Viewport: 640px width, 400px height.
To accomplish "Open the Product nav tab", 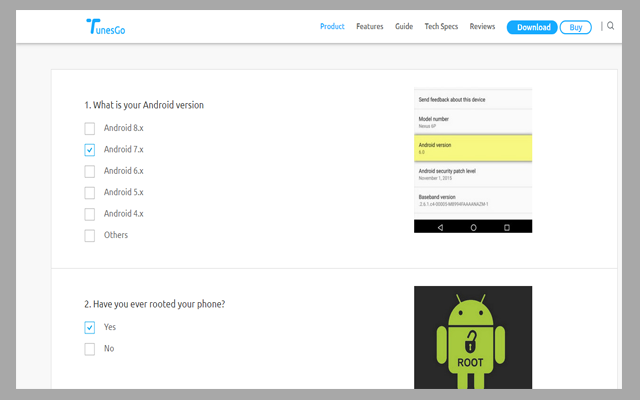I will (332, 27).
